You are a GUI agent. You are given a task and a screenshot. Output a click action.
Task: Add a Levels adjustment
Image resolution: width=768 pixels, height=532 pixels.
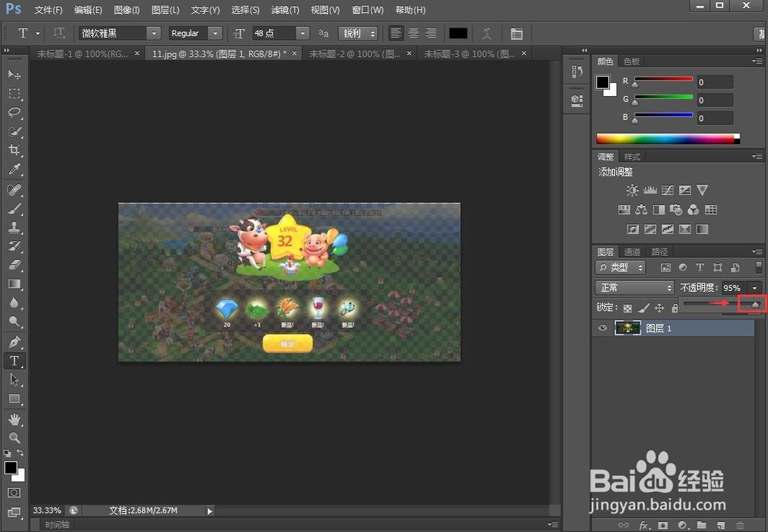click(650, 190)
